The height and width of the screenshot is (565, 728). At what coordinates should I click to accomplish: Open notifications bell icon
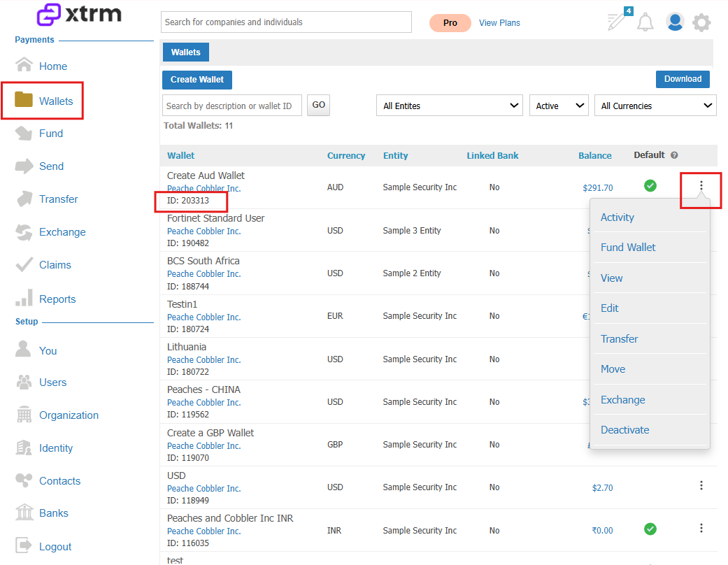pyautogui.click(x=645, y=22)
